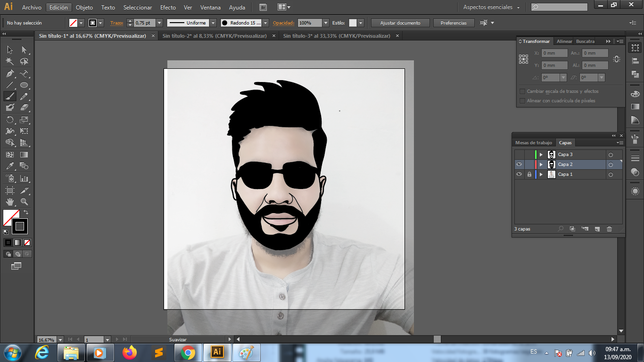
Task: Click the delete layer trash icon
Action: click(609, 229)
